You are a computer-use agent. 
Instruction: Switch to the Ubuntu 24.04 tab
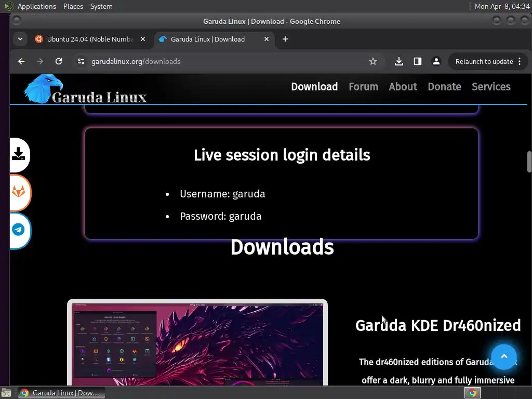click(90, 39)
